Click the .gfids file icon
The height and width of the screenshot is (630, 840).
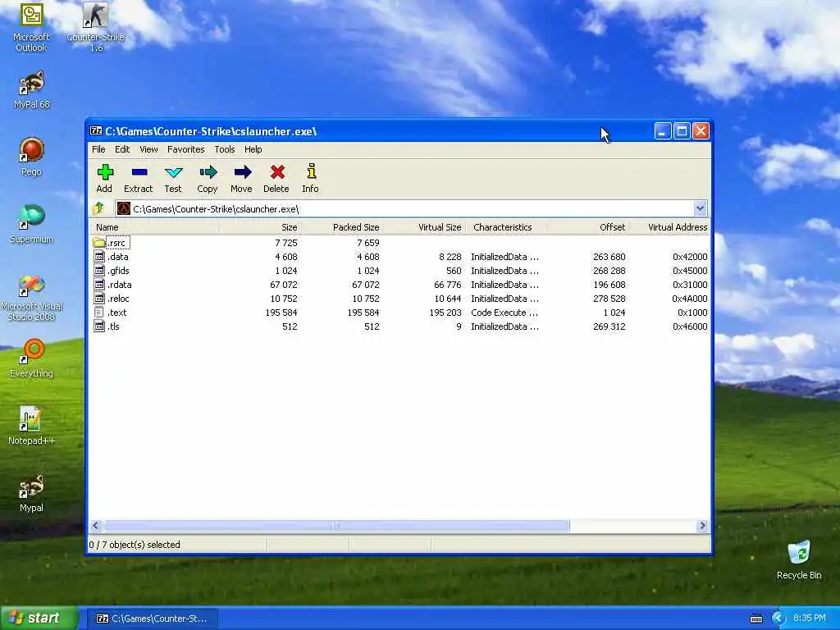click(99, 271)
